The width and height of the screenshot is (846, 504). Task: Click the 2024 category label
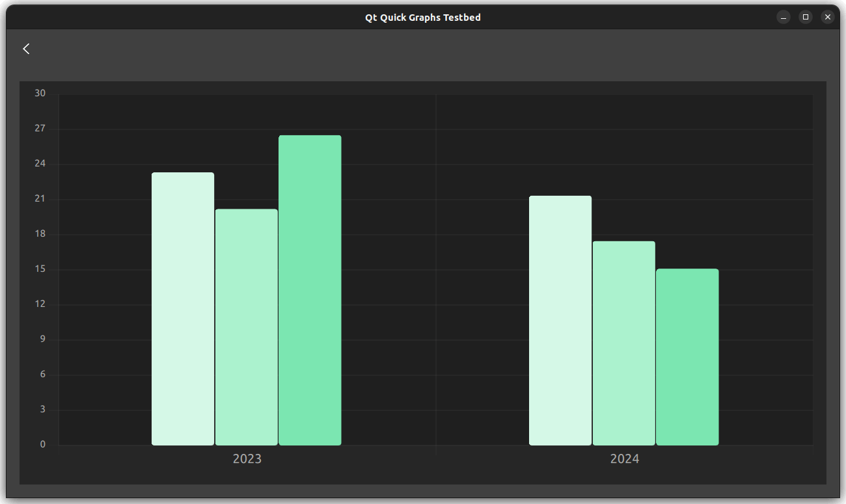click(x=625, y=459)
